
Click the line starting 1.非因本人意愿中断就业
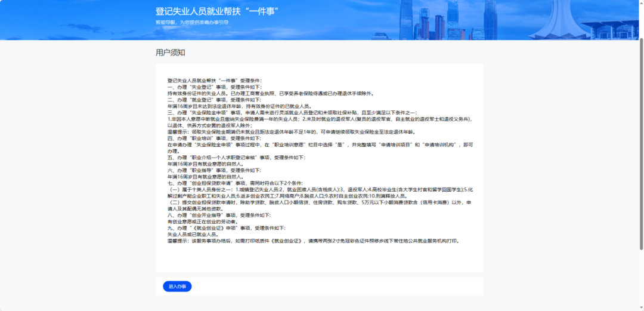(320, 119)
